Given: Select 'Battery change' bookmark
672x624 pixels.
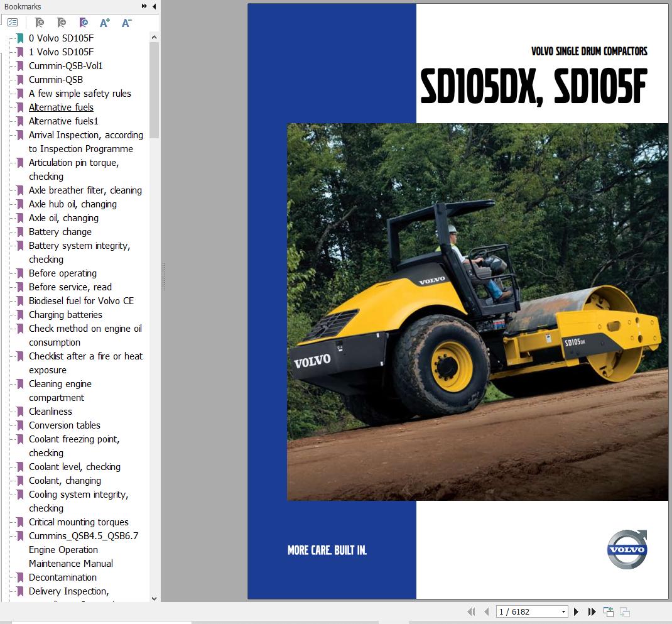Looking at the screenshot, I should click(x=60, y=232).
